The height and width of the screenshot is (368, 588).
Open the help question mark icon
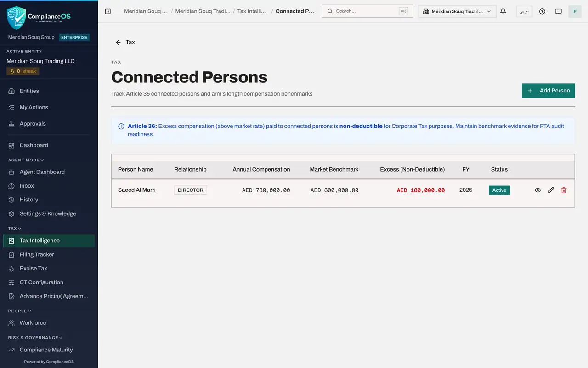click(542, 11)
